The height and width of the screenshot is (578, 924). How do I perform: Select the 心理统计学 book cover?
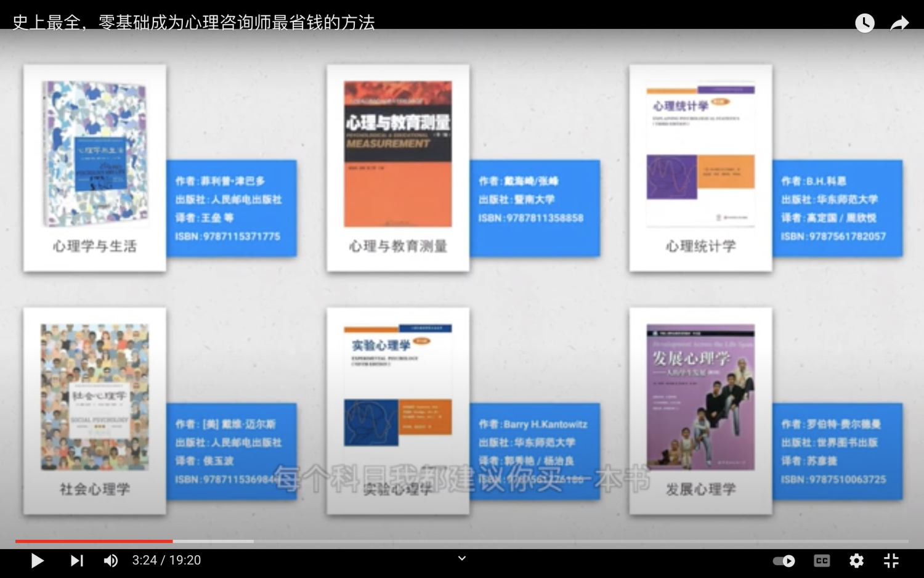click(700, 155)
